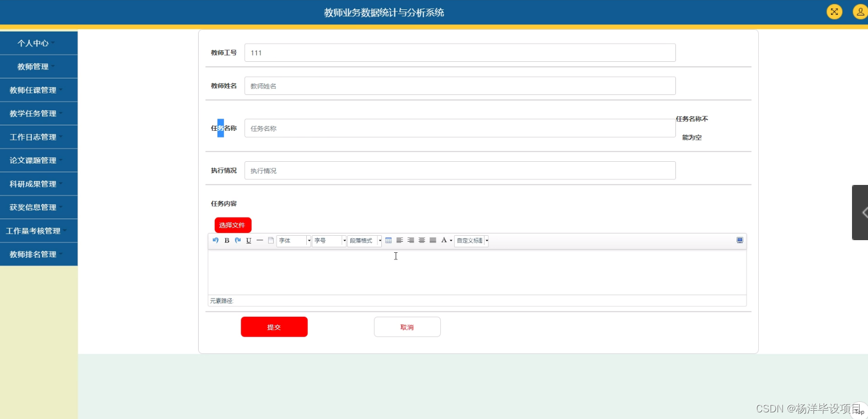
Task: Click the red 选择文件 button
Action: (233, 225)
